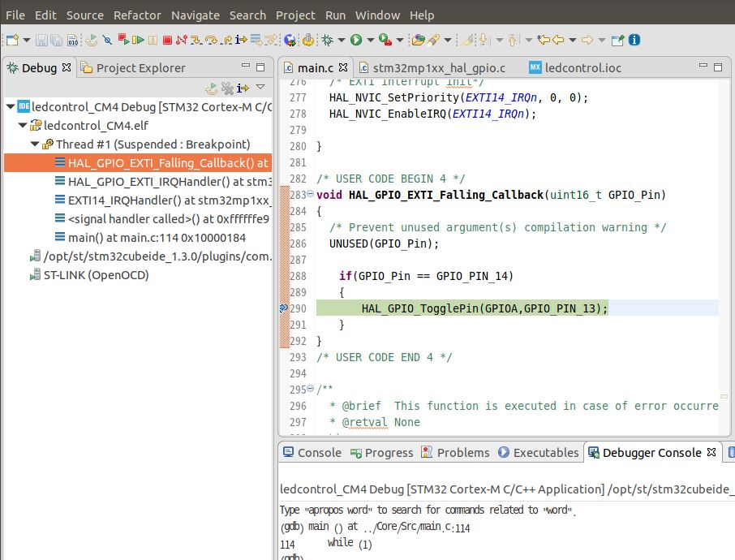Click the yellow gear-shaped toolbar icon
This screenshot has width=735, height=560.
(308, 40)
